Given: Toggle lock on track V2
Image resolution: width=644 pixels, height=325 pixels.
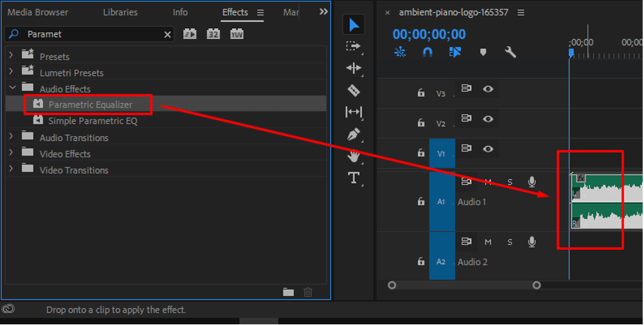Looking at the screenshot, I should (421, 123).
